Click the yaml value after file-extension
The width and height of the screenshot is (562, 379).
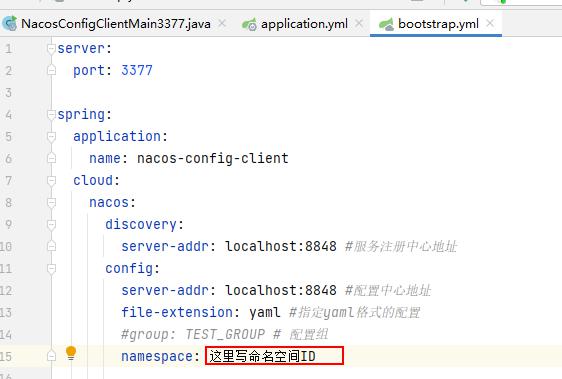click(x=265, y=313)
